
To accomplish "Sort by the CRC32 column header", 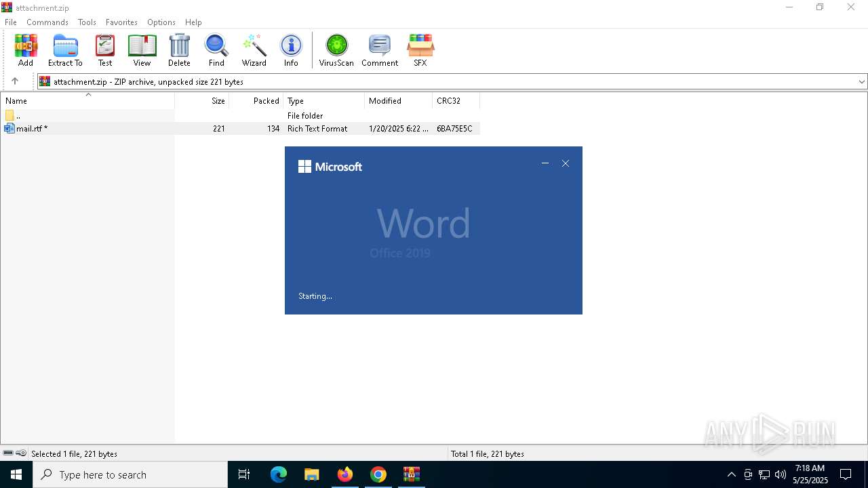I will click(456, 100).
